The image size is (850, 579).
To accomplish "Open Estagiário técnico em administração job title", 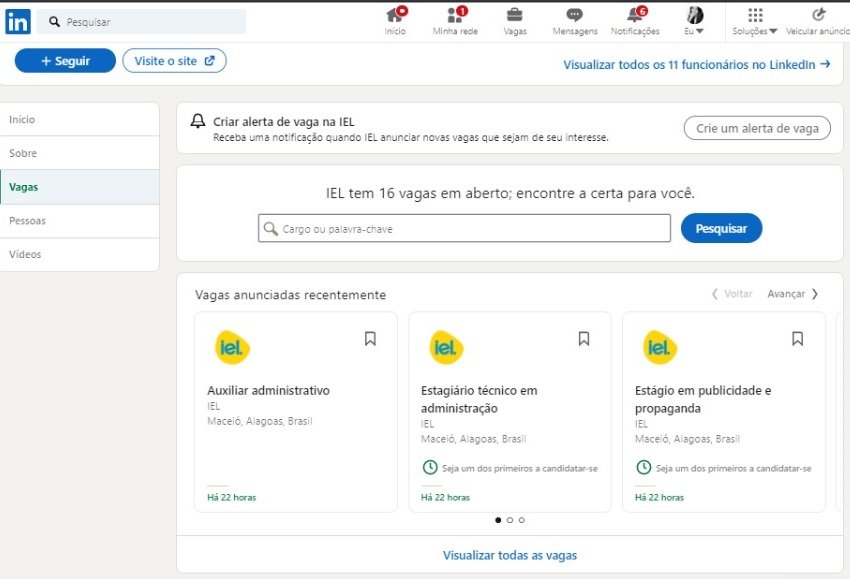I will tap(479, 399).
